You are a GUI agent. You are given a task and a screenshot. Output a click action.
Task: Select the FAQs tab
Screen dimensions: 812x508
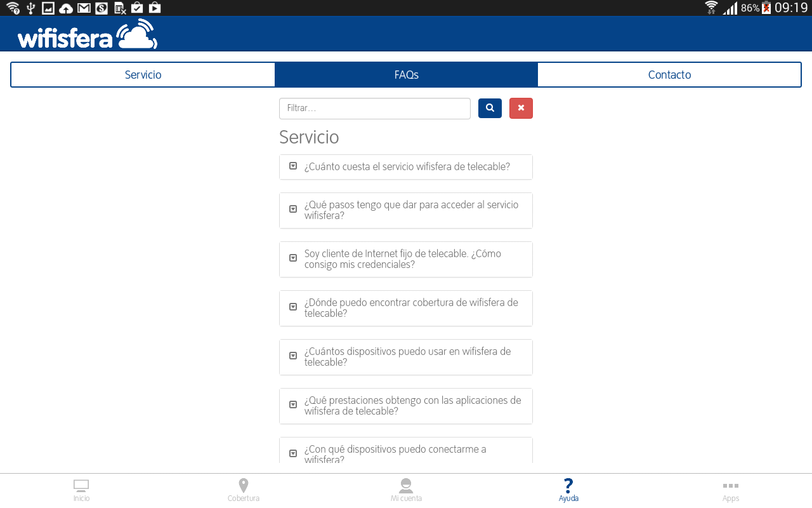pos(406,75)
